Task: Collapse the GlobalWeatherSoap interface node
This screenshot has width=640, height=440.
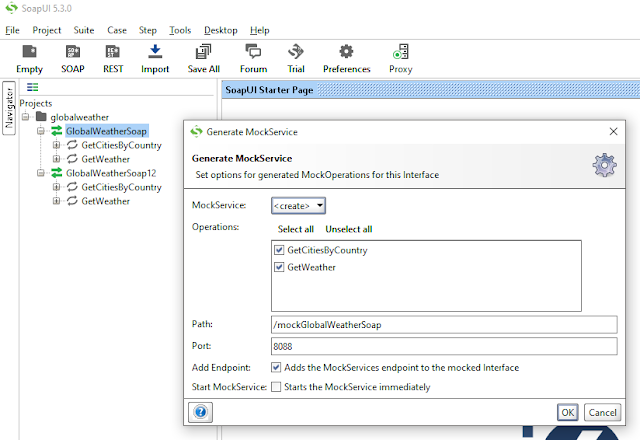Action: tap(41, 131)
